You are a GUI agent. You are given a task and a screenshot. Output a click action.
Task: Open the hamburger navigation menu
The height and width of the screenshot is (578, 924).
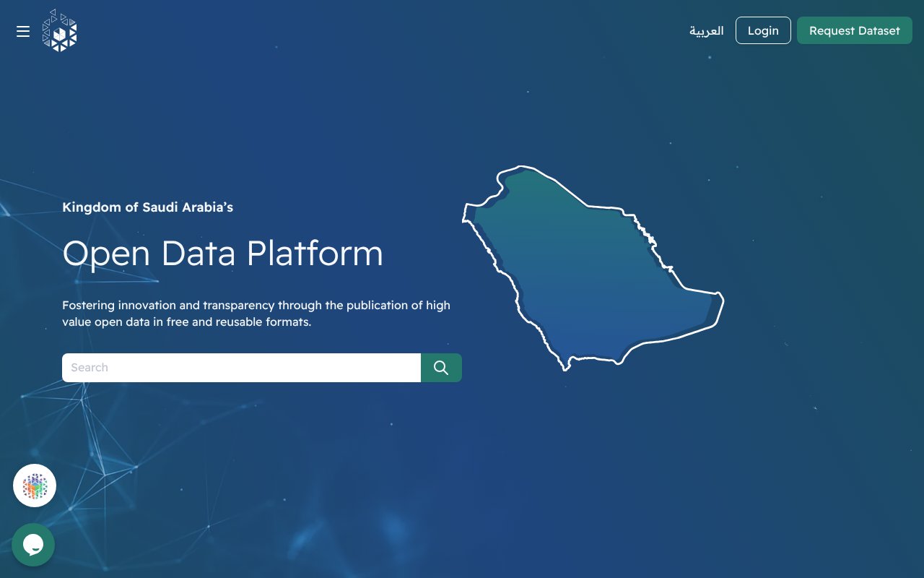coord(22,31)
